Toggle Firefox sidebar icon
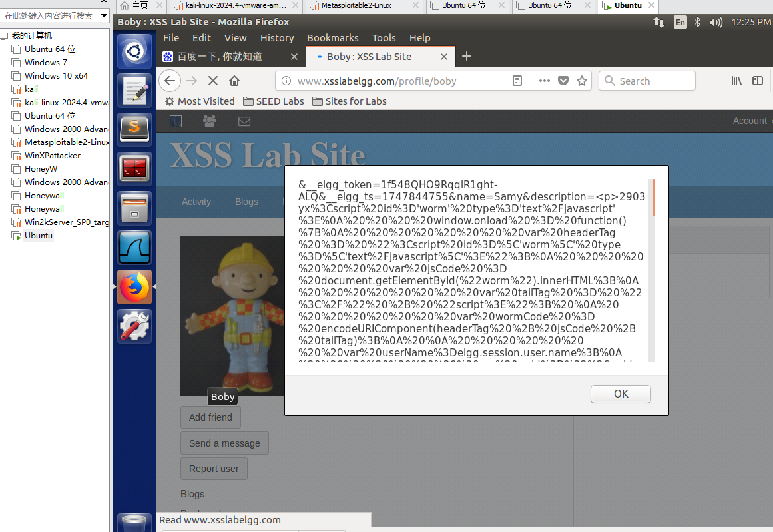The image size is (773, 532). click(x=758, y=81)
